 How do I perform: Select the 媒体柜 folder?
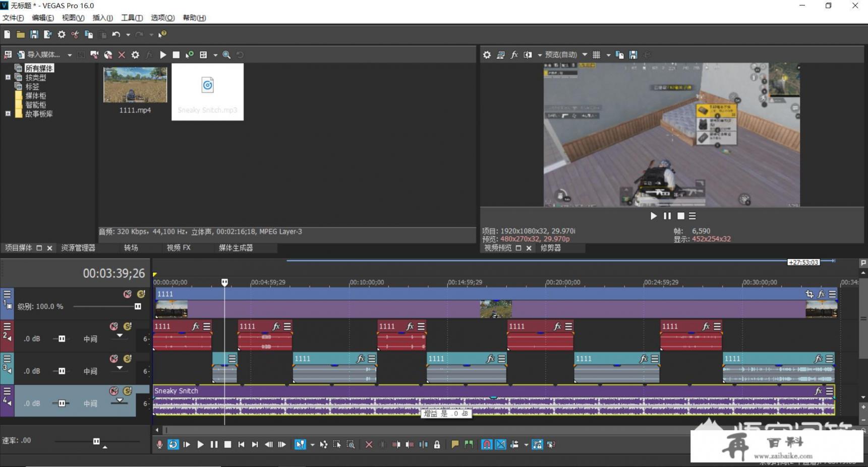tap(36, 95)
